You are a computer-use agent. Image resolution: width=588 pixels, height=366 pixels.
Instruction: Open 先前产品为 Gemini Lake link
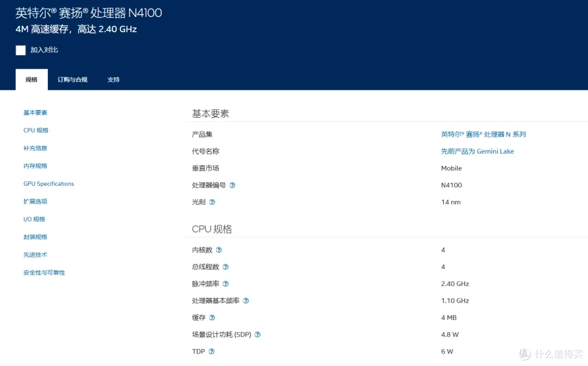[477, 151]
